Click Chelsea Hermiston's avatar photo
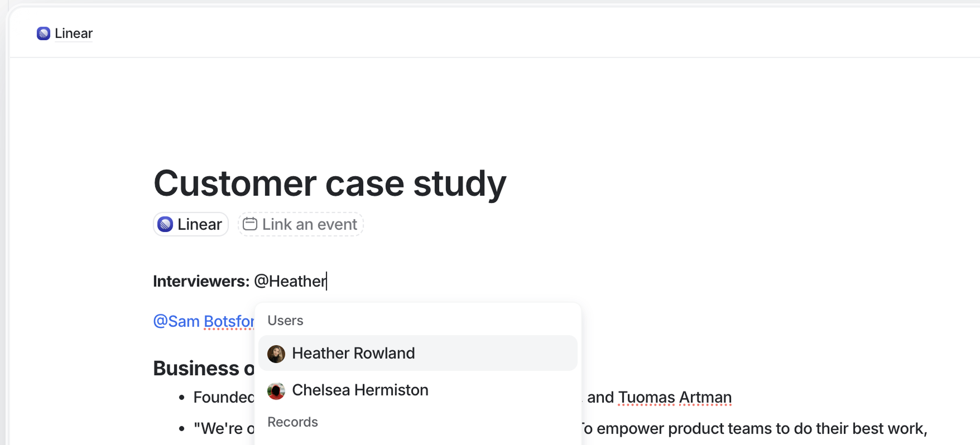 click(276, 391)
